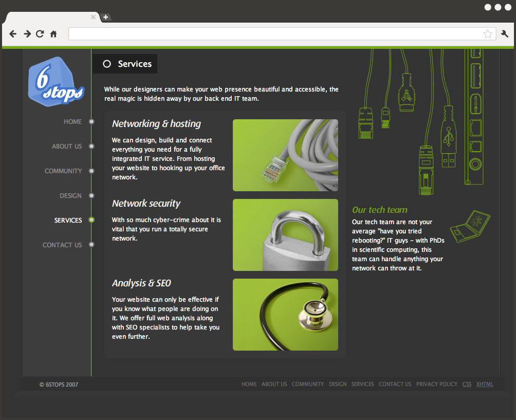This screenshot has width=516, height=420.
Task: Click Privacy Policy footer link
Action: pyautogui.click(x=436, y=384)
